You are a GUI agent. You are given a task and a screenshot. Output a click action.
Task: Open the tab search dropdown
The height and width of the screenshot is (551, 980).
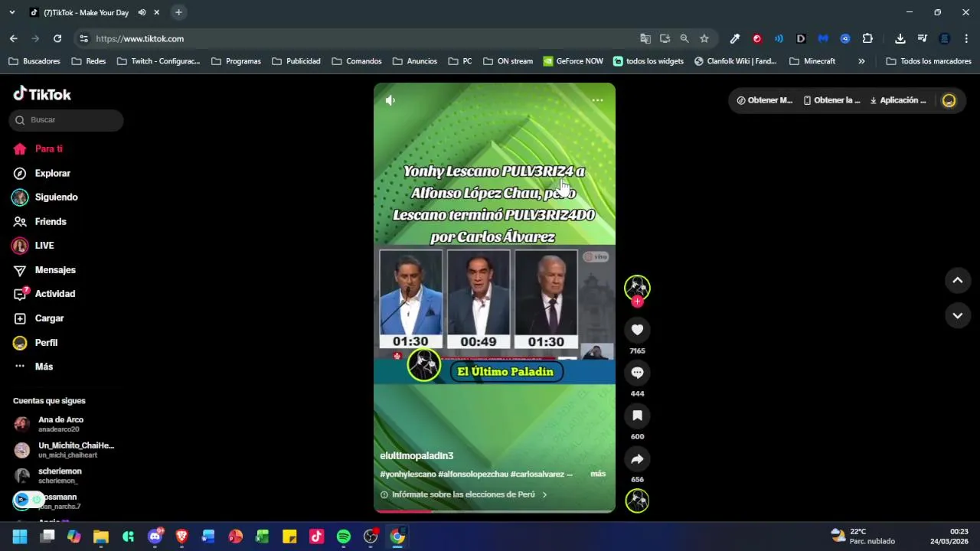pyautogui.click(x=11, y=12)
